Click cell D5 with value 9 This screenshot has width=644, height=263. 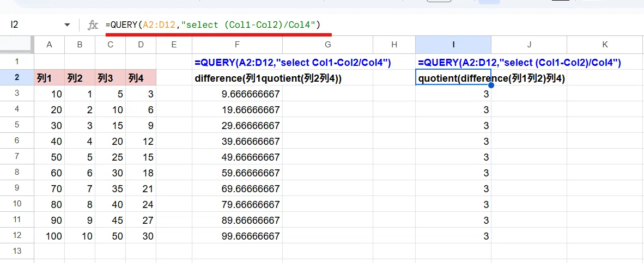(x=141, y=126)
